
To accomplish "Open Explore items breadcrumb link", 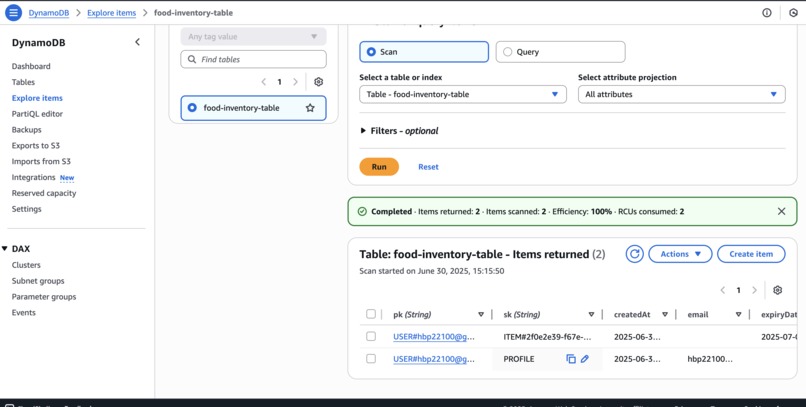I will (112, 13).
